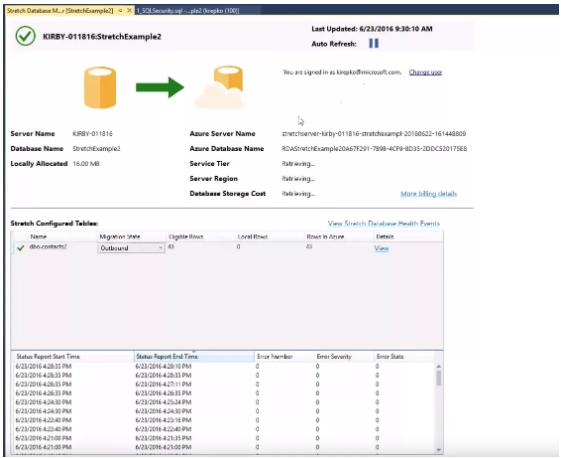
Task: Click the Database Storage Cost Retrieving value
Action: 298,194
